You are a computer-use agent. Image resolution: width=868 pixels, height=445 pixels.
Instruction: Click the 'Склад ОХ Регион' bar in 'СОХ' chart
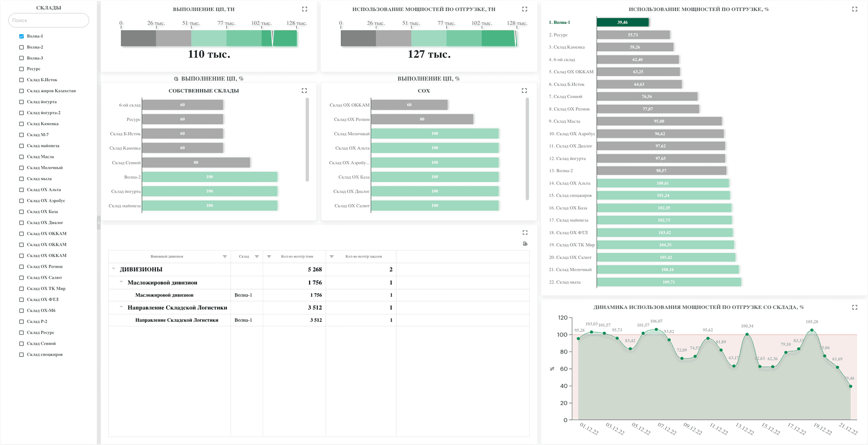[422, 119]
